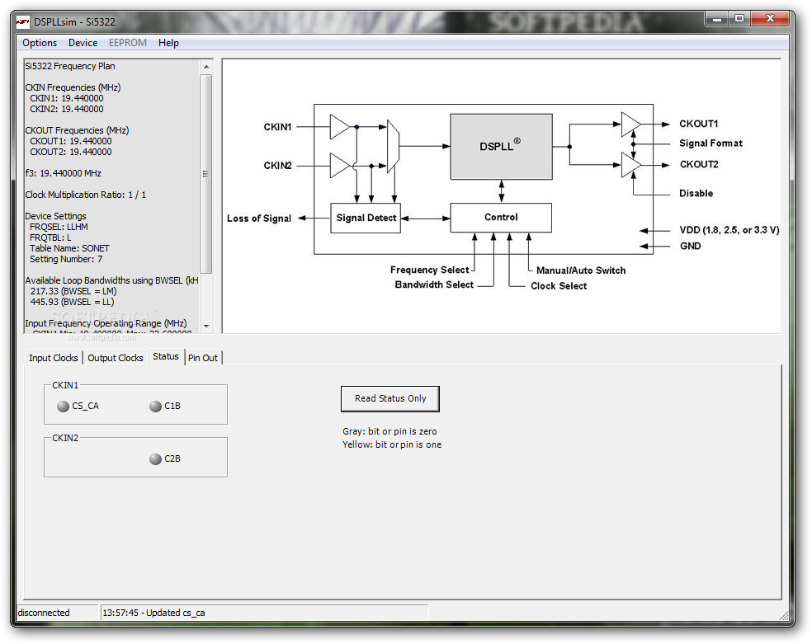
Task: Click the 'Loss of Signal' diagram label
Action: click(x=259, y=219)
